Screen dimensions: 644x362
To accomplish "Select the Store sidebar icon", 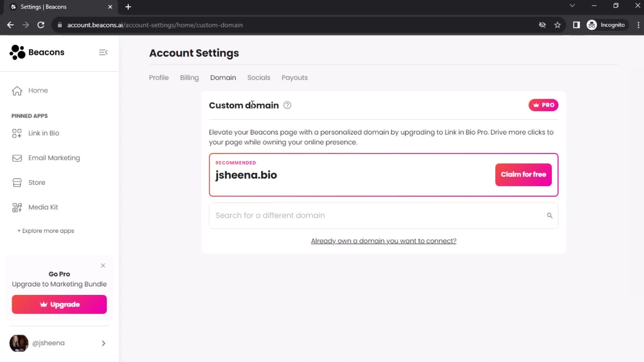I will [x=16, y=182].
